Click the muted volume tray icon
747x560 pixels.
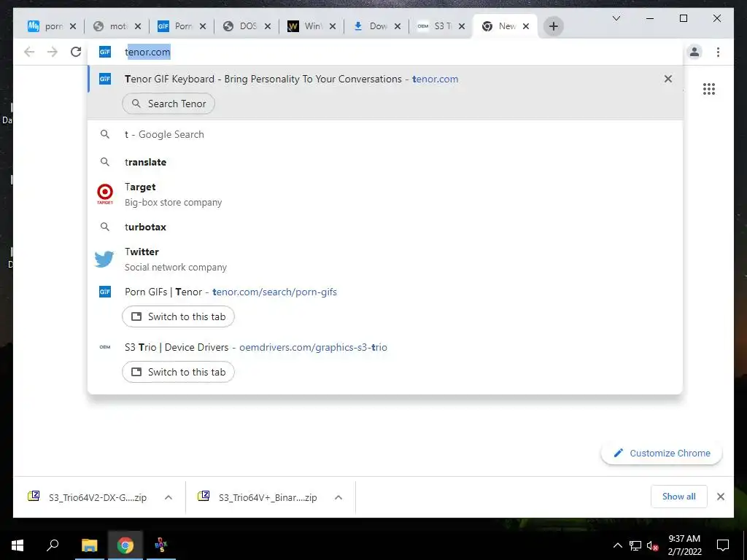pos(653,545)
